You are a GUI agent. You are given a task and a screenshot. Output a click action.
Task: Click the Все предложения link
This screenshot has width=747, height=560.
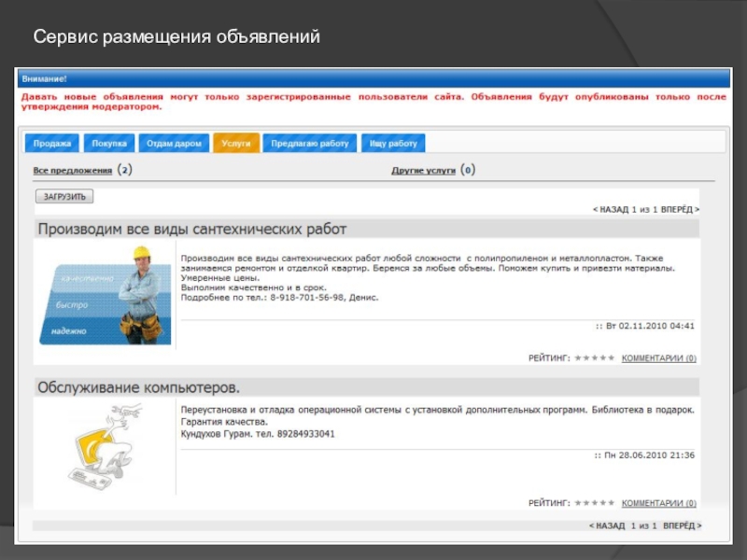(73, 171)
